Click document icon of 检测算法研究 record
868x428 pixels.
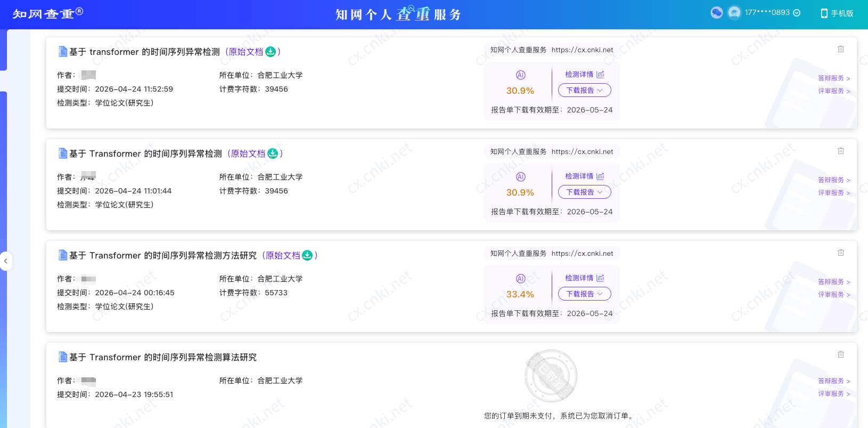(63, 357)
